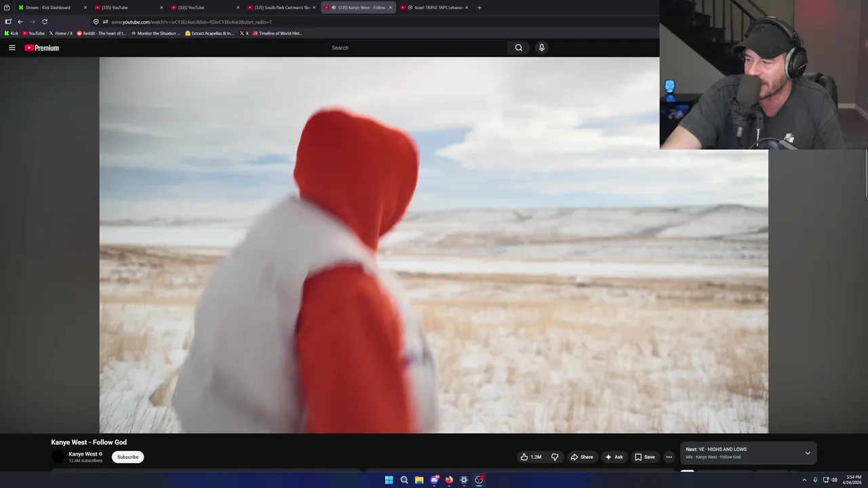868x488 pixels.
Task: Go back in browser history
Action: (x=20, y=22)
